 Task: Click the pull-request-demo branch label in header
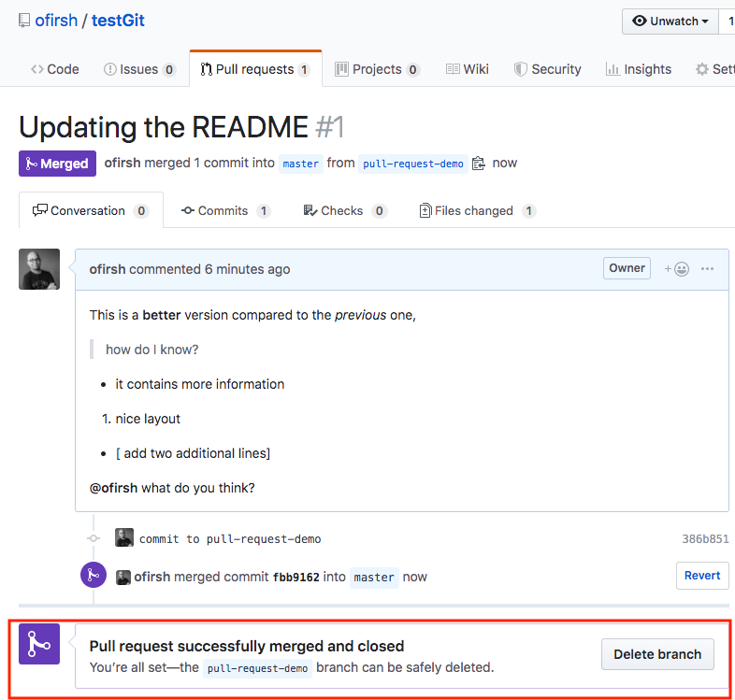pos(412,164)
